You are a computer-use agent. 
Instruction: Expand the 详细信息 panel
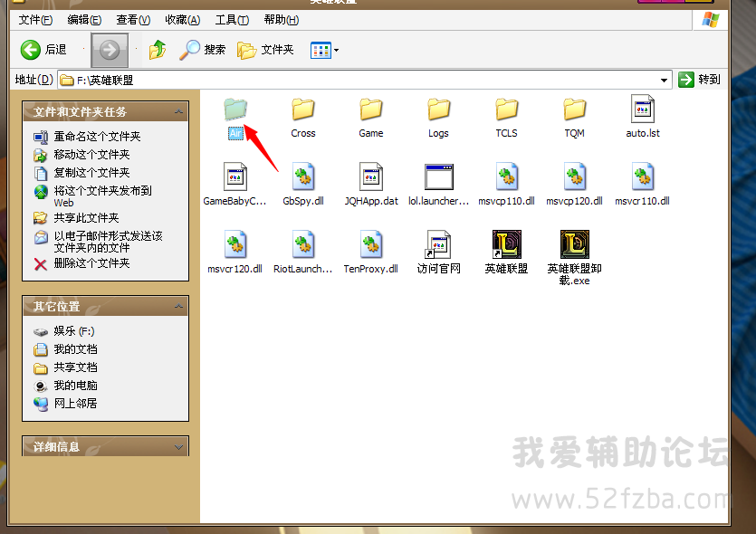pyautogui.click(x=179, y=447)
